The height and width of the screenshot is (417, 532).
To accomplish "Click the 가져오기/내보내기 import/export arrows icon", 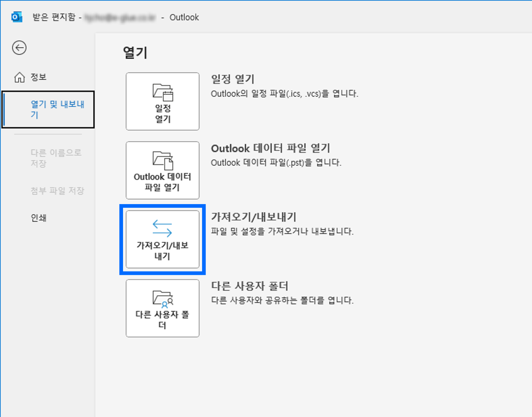I will click(x=162, y=228).
